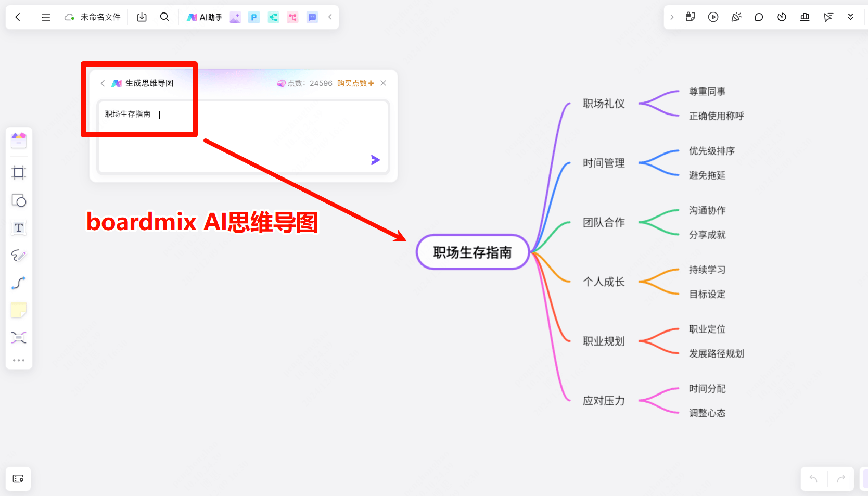Select the Text tool
The height and width of the screenshot is (496, 868).
(x=19, y=228)
